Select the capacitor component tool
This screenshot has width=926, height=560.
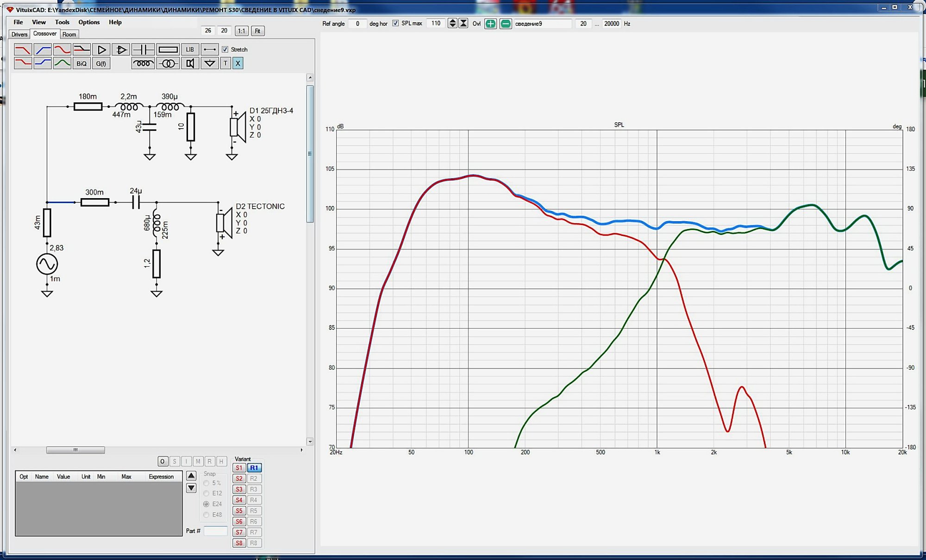[x=143, y=50]
